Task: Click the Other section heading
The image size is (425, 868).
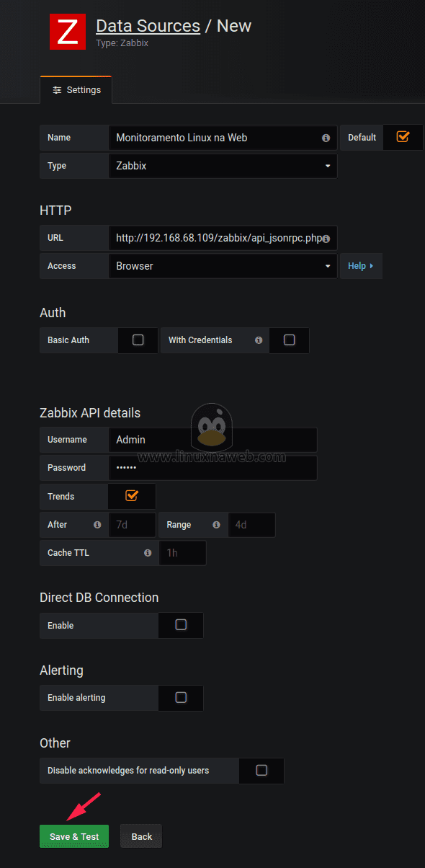Action: pyautogui.click(x=55, y=743)
